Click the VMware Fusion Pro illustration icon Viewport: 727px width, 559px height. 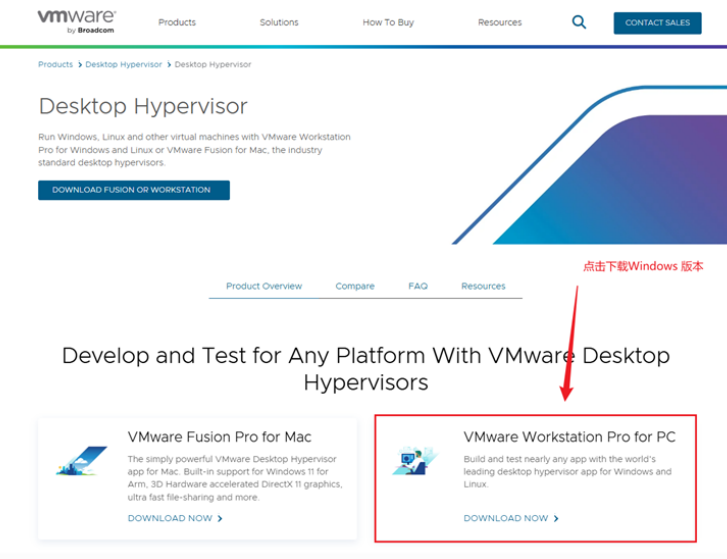point(81,461)
